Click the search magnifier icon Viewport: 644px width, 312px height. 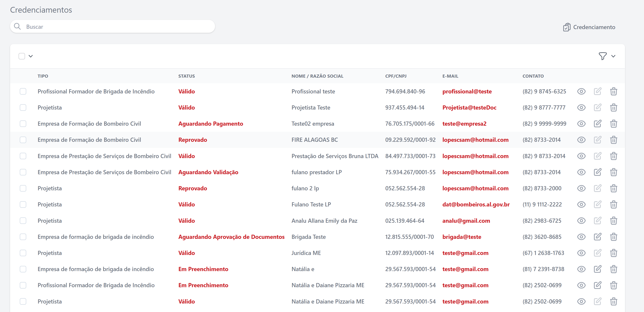(x=17, y=26)
